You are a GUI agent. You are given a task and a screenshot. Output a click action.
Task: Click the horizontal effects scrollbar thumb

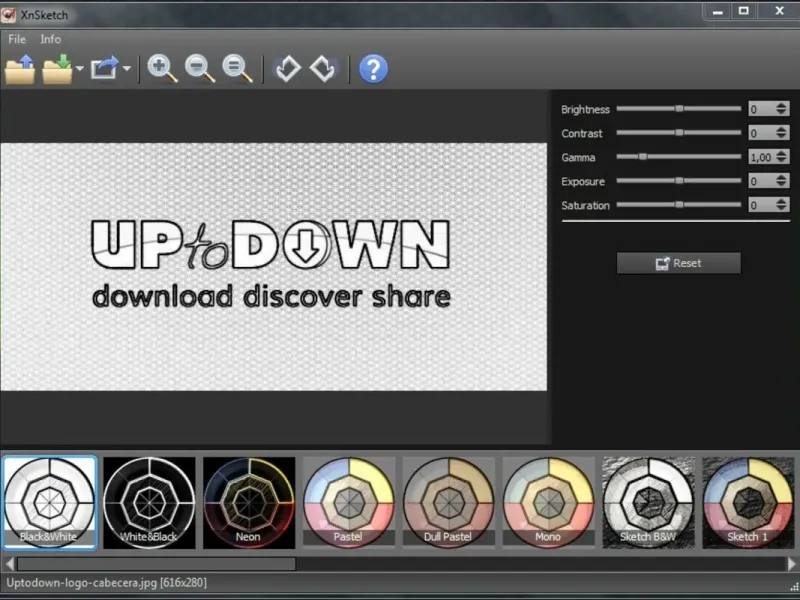coord(156,564)
